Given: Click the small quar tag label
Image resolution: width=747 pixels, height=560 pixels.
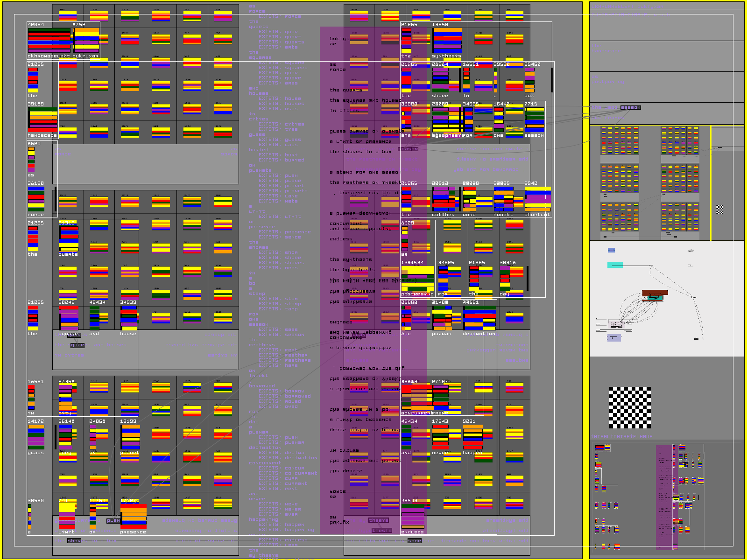Looking at the screenshot, I should pos(77,345).
